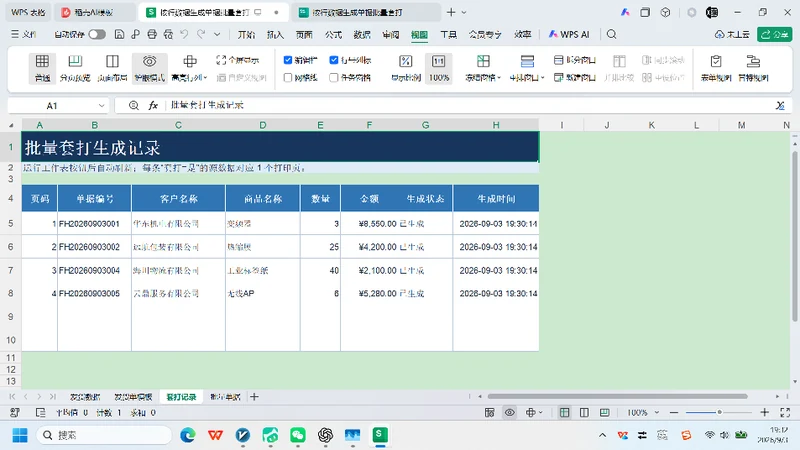The height and width of the screenshot is (450, 800).
Task: Click the vertical scrollbar
Action: pyautogui.click(x=795, y=236)
